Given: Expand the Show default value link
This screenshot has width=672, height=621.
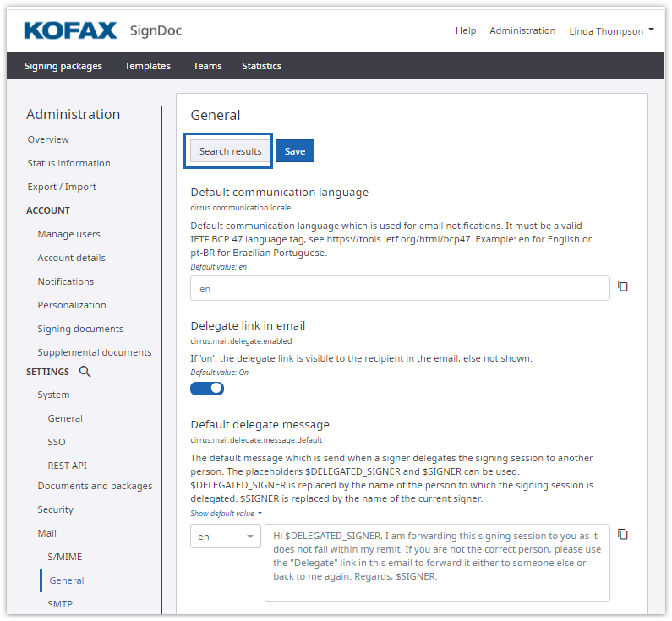Looking at the screenshot, I should [x=226, y=514].
